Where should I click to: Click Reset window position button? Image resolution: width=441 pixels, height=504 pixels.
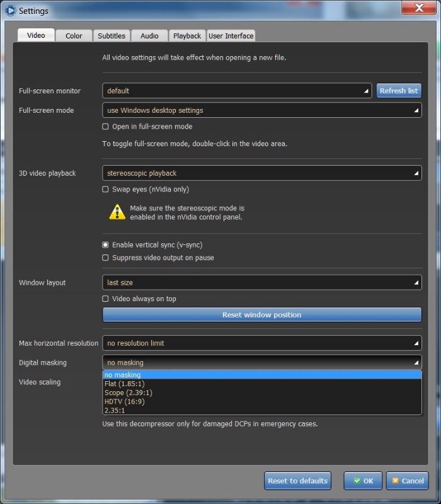click(x=262, y=315)
